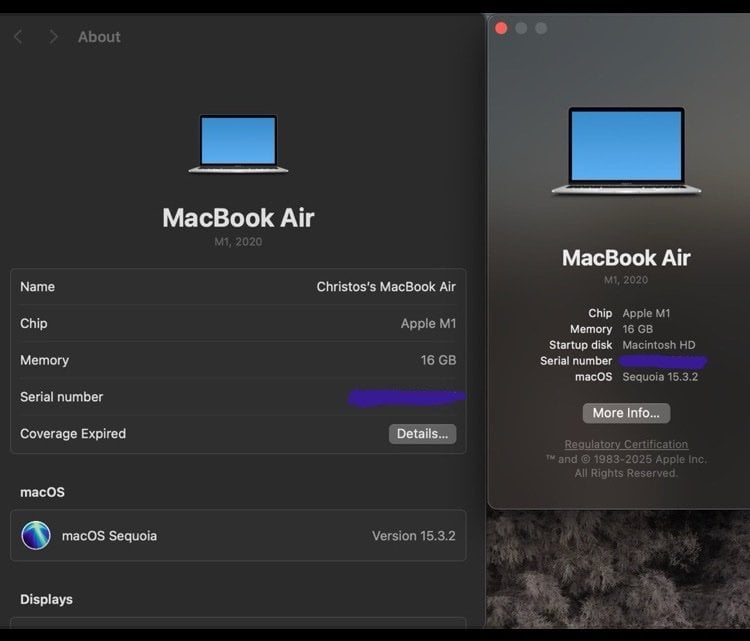This screenshot has width=750, height=641.
Task: Close the About This Mac window
Action: 501,28
